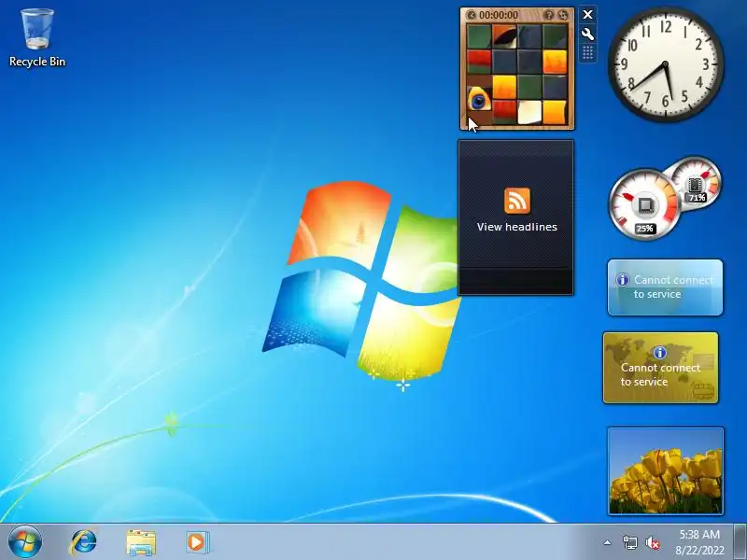
Task: Open puzzle gadget options with the wrench icon
Action: click(x=588, y=34)
